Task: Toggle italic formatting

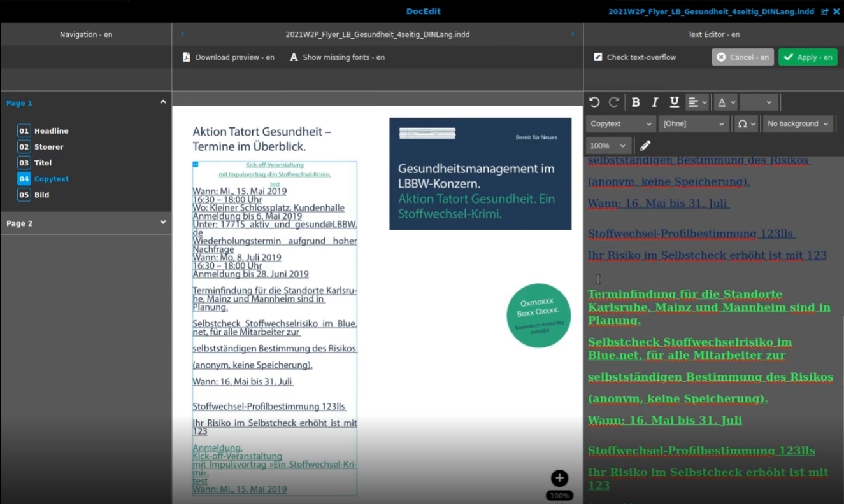Action: [655, 102]
